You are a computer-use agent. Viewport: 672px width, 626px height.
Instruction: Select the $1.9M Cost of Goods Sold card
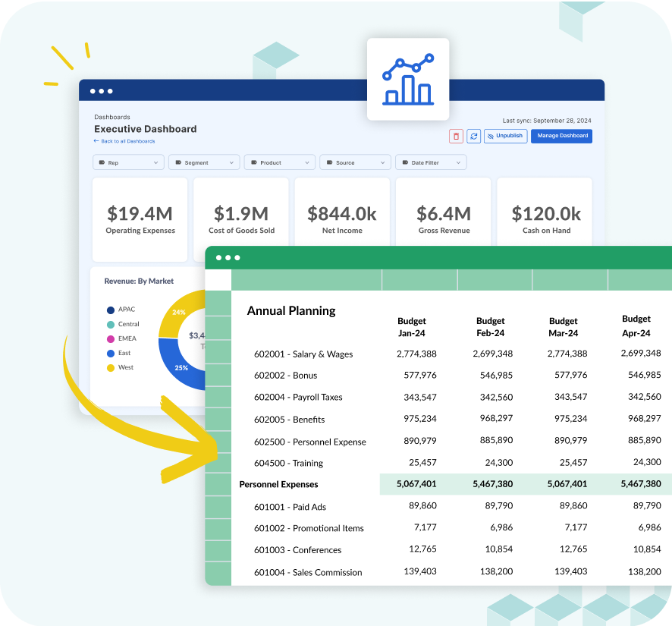[241, 212]
